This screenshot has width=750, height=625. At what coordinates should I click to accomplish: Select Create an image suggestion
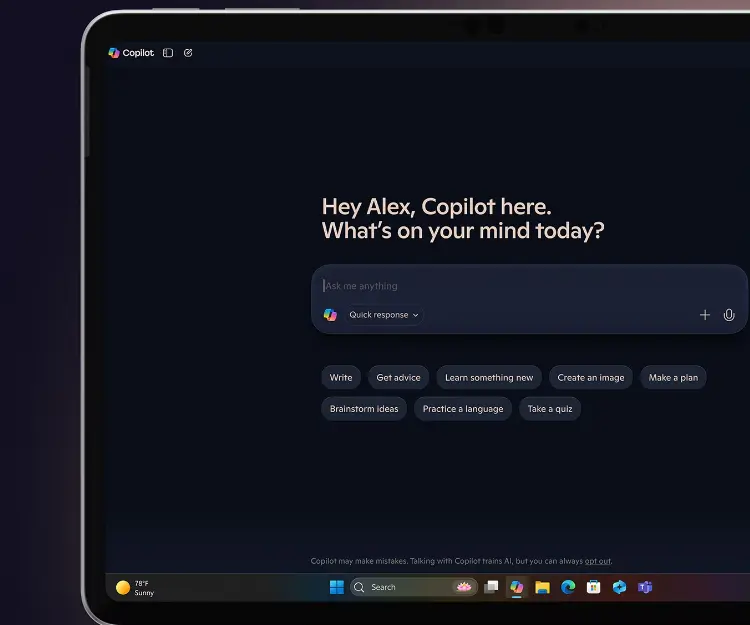click(x=591, y=377)
